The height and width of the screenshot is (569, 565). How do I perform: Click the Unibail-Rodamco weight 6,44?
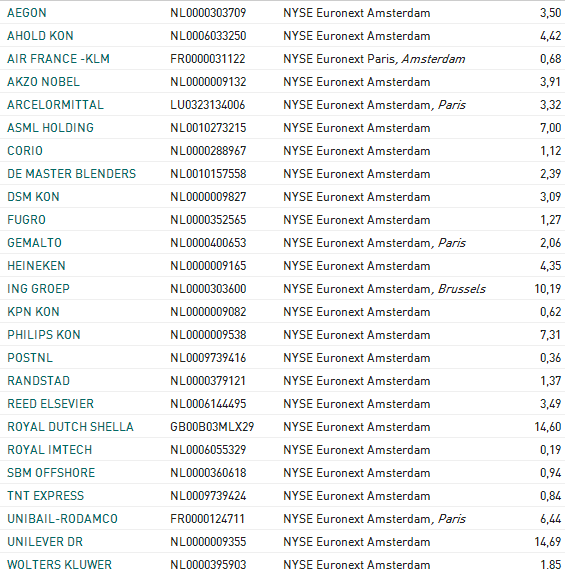(551, 519)
